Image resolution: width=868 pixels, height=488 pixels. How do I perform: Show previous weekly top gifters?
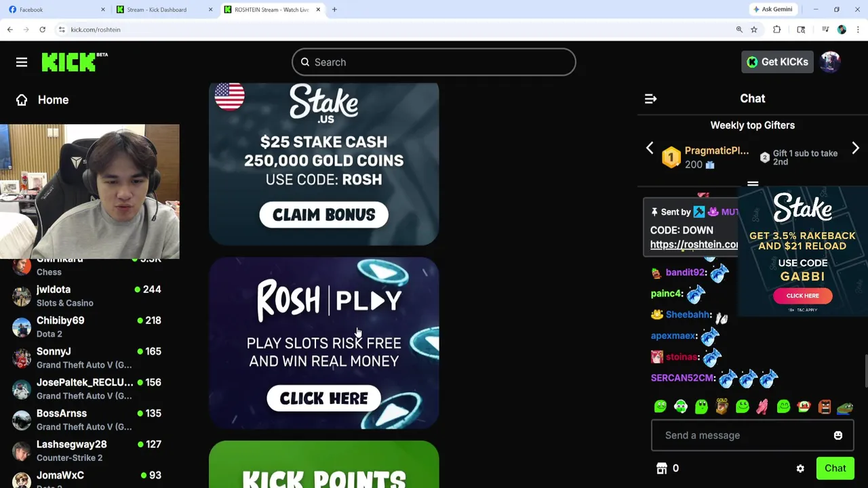coord(650,148)
